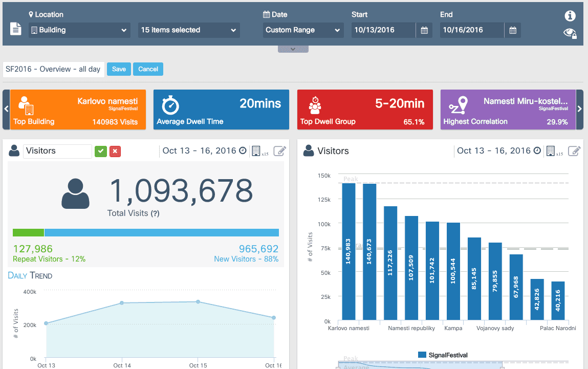Viewport: 588px width, 369px height.
Task: Click the Save button
Action: (x=119, y=69)
